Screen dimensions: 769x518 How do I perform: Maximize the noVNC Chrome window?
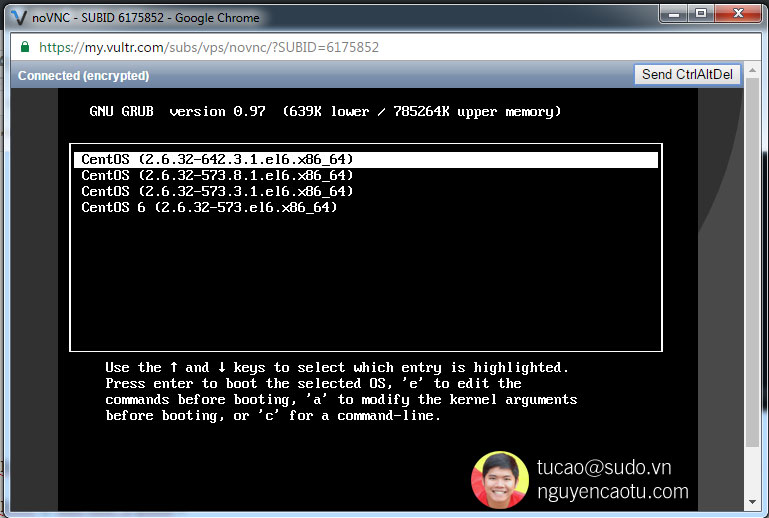tap(701, 14)
